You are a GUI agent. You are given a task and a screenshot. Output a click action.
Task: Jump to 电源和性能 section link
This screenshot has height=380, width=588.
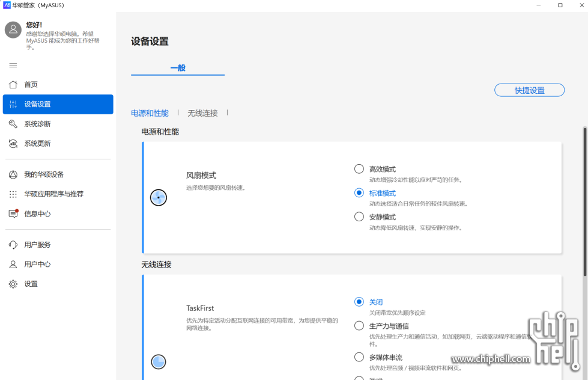150,113
